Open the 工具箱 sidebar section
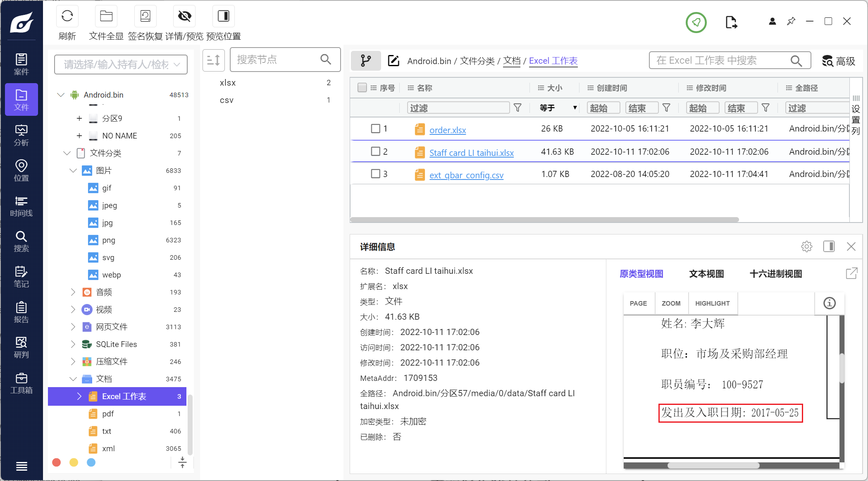 click(x=21, y=383)
